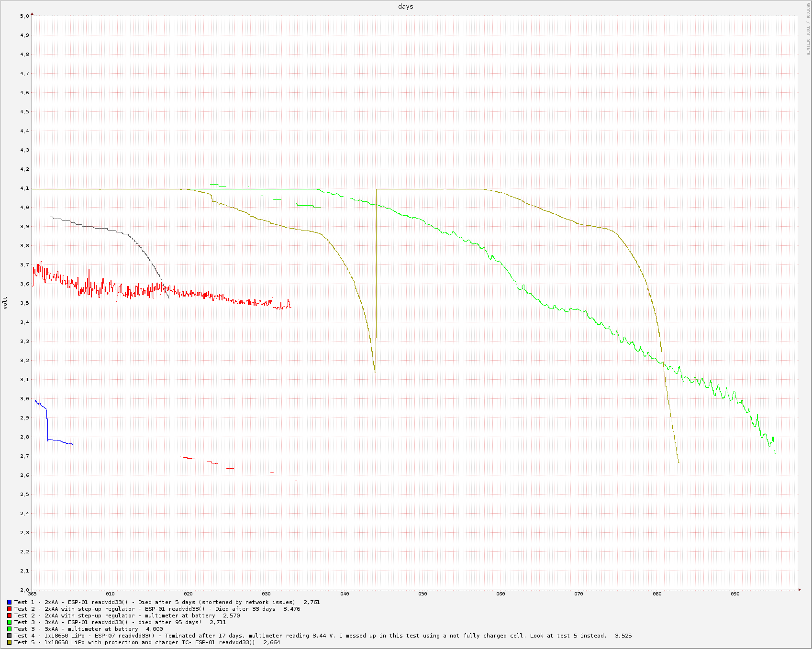Click the y-axis value '4,5'
The height and width of the screenshot is (649, 812).
24,112
